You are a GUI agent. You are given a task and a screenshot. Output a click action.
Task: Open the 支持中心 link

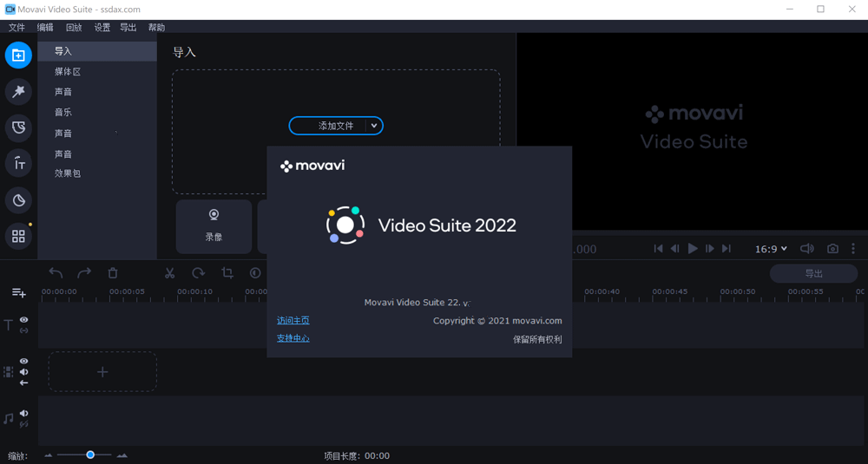293,338
